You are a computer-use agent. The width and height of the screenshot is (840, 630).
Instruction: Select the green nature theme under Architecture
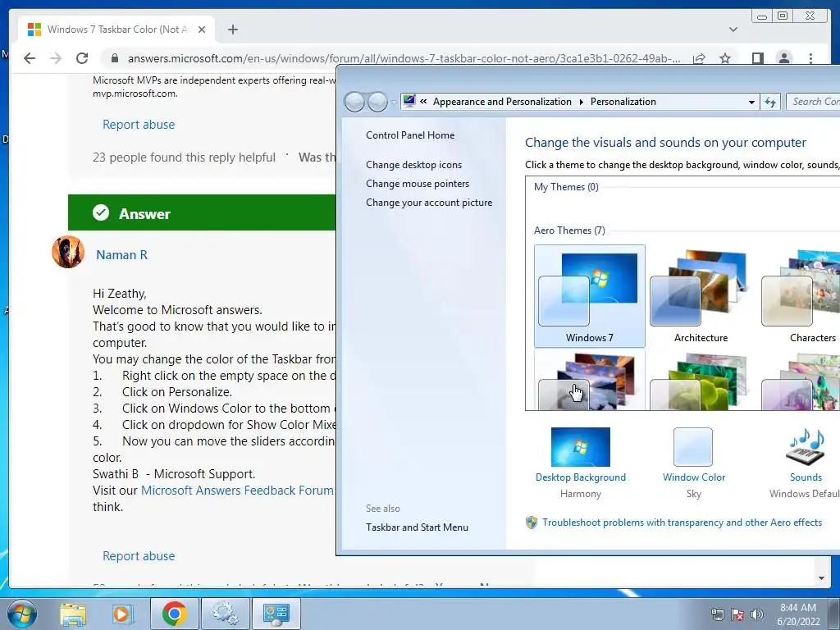(701, 381)
